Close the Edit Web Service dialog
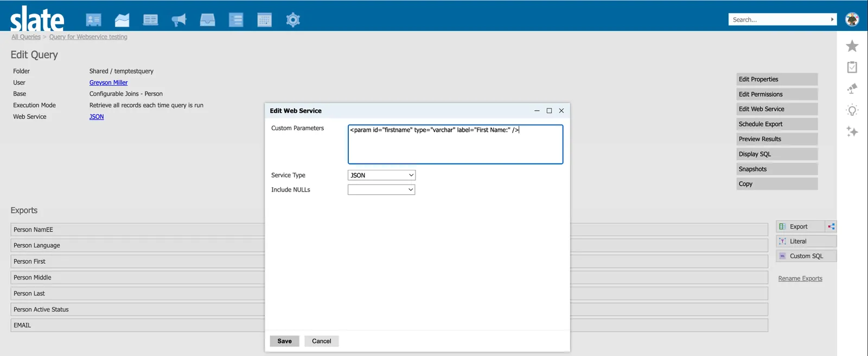Image resolution: width=868 pixels, height=356 pixels. (x=561, y=111)
